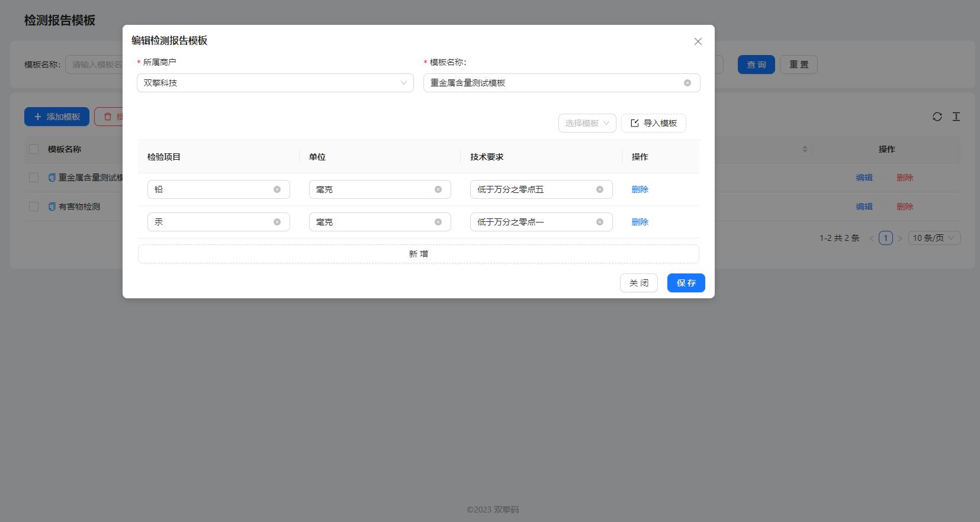Open the 所属商户 dropdown showing 双擎科技
980x522 pixels.
(275, 83)
